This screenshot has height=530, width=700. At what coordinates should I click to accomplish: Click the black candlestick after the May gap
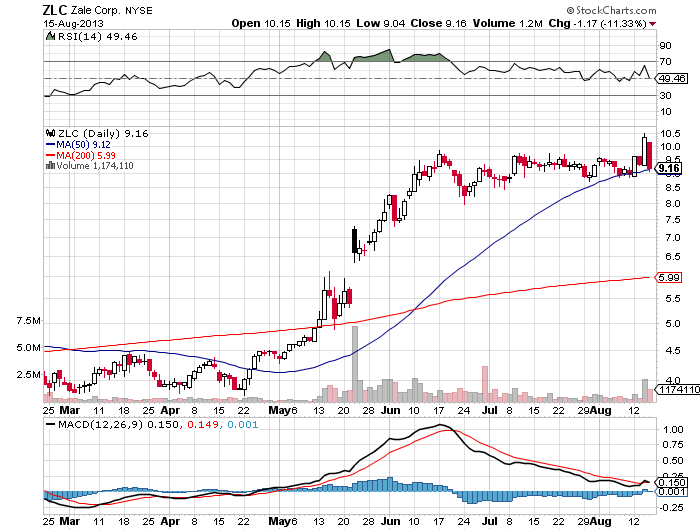(354, 242)
